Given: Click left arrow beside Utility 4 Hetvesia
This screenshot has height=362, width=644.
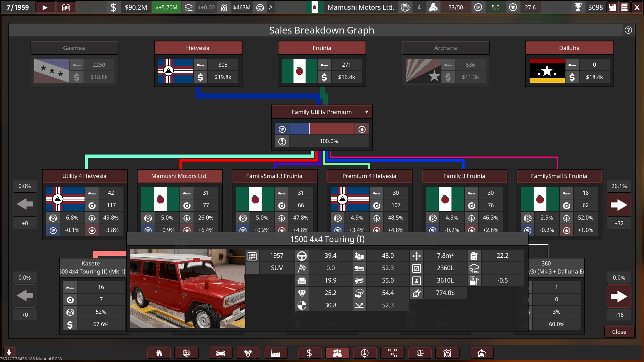Looking at the screenshot, I should point(25,204).
